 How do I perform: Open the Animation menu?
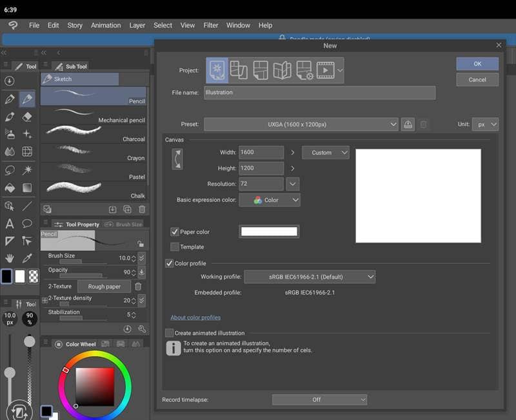click(x=106, y=25)
